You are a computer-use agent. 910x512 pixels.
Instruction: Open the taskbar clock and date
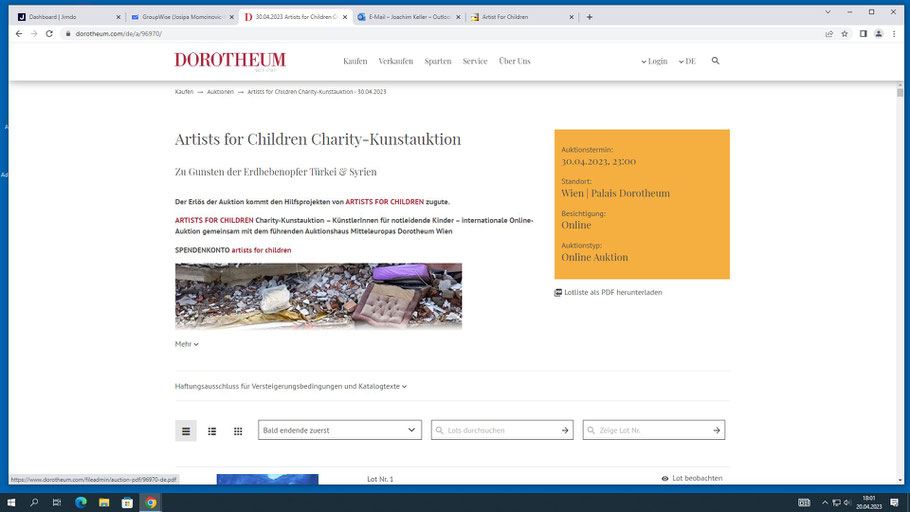click(868, 502)
